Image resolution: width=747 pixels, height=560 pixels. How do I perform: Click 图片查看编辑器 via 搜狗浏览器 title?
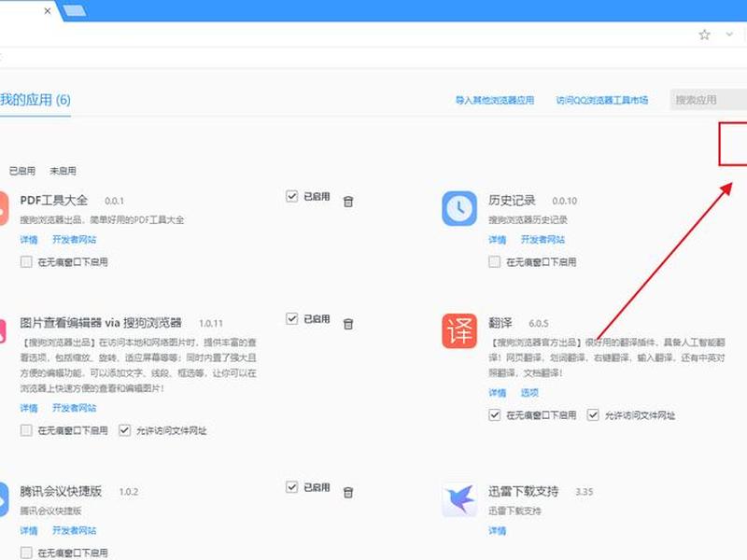pyautogui.click(x=101, y=323)
